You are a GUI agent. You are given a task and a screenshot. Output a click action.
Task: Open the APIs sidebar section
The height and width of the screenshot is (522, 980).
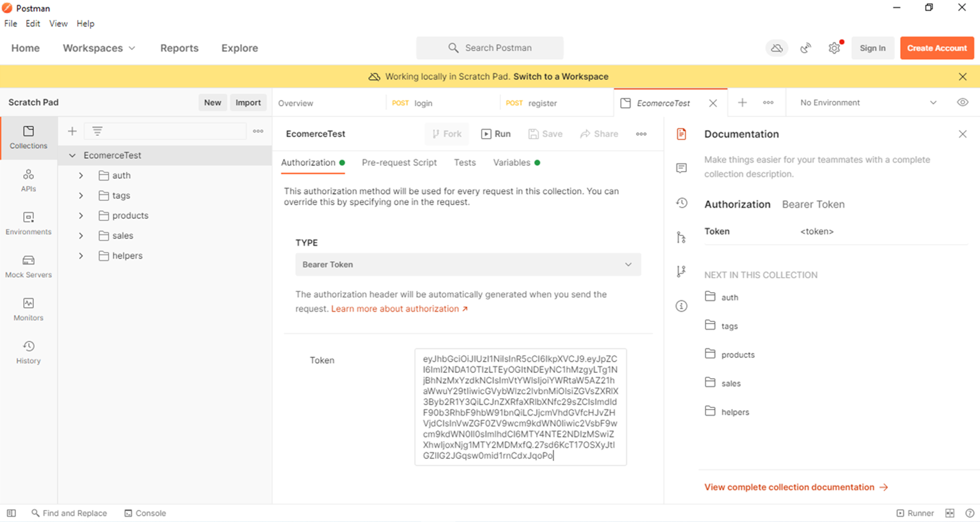tap(28, 181)
